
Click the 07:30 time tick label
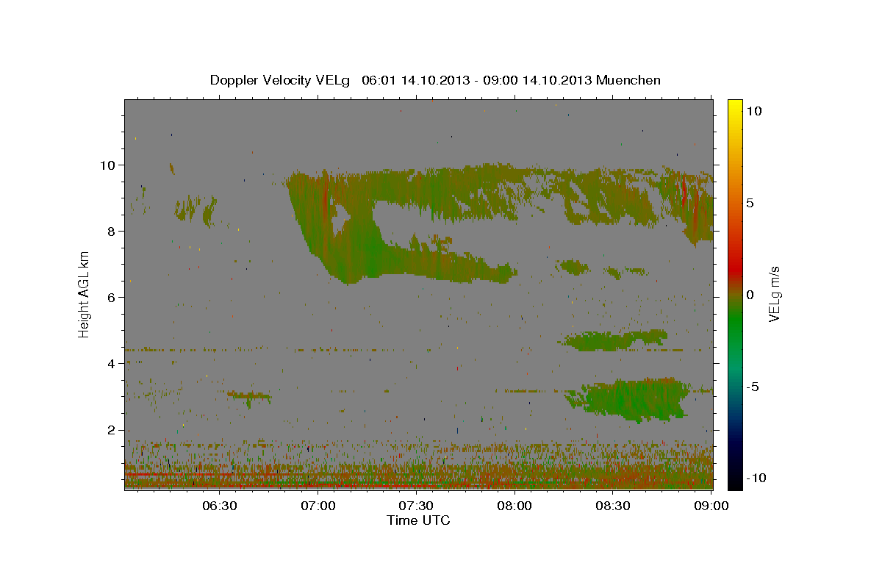[x=415, y=506]
